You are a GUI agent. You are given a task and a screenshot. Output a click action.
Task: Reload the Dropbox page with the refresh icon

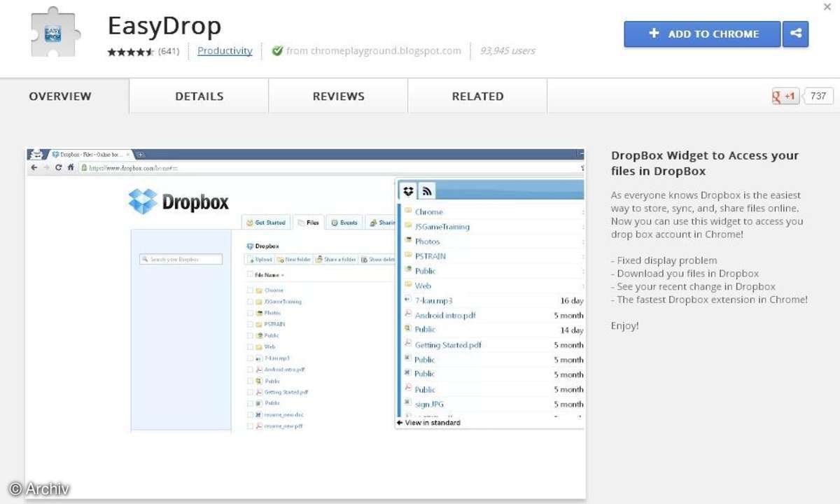59,168
